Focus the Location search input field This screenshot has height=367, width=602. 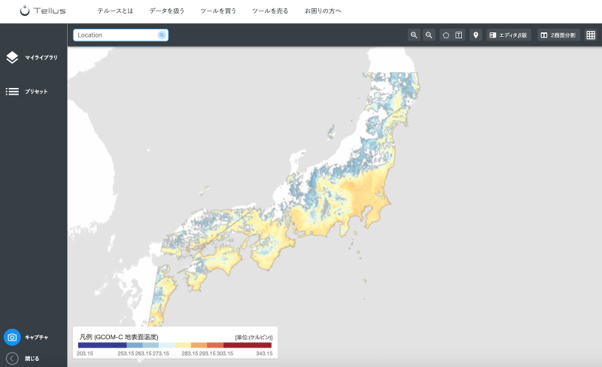click(116, 35)
